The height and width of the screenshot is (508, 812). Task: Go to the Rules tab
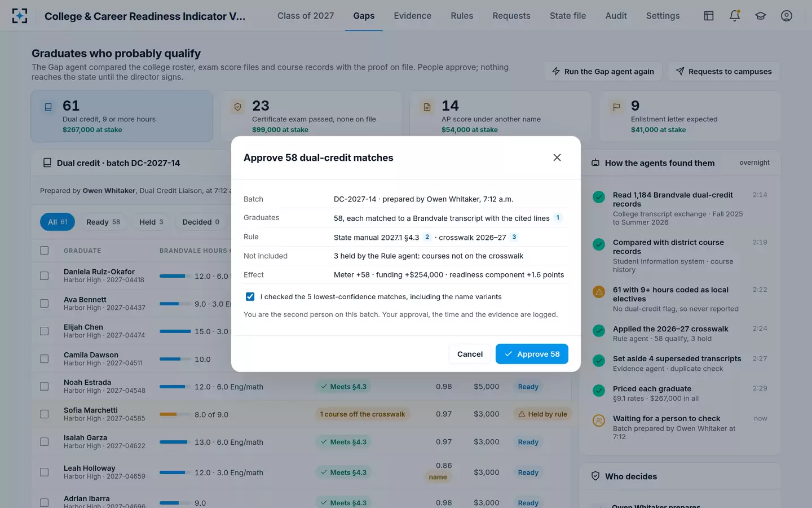tap(462, 16)
